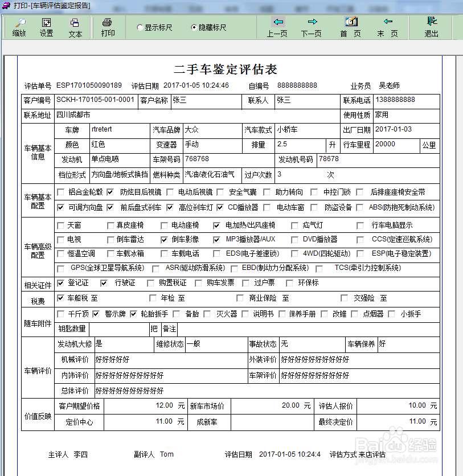Toggle the 小扳手 checkbox
Image resolution: width=463 pixels, height=476 pixels.
392,314
